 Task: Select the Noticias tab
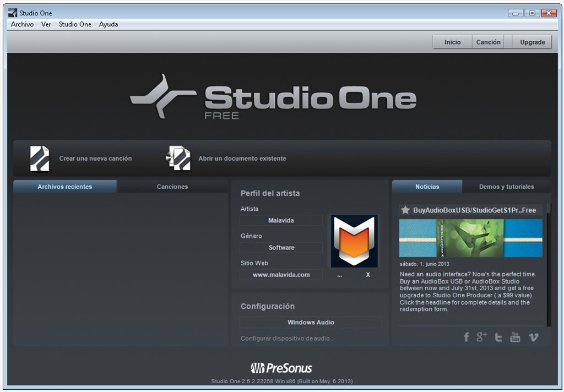click(x=427, y=186)
